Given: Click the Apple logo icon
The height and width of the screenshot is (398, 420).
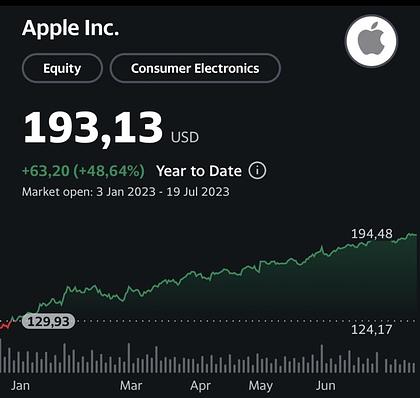Looking at the screenshot, I should click(x=372, y=41).
